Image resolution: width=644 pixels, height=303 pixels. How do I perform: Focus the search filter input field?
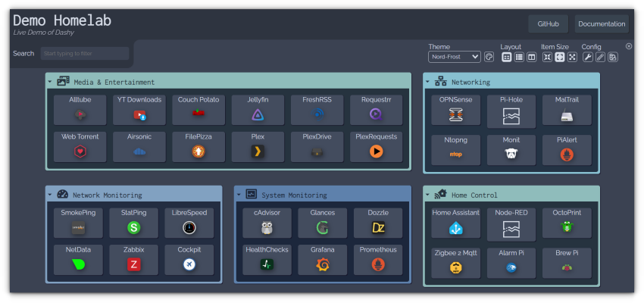[x=84, y=54]
